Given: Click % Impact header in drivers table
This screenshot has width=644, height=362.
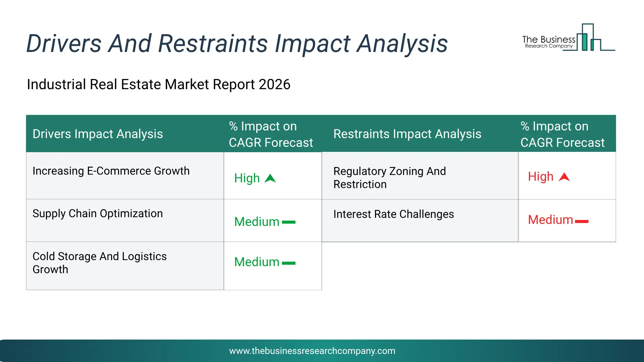Looking at the screenshot, I should pyautogui.click(x=271, y=134).
